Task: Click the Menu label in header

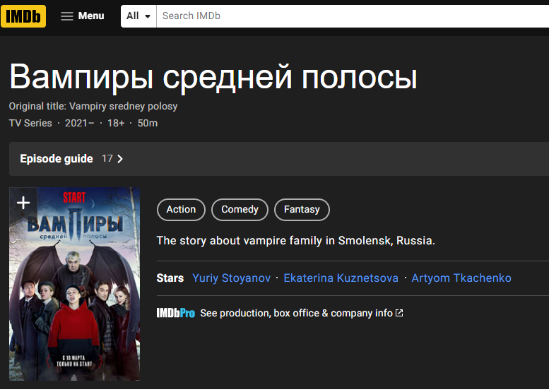Action: point(91,16)
